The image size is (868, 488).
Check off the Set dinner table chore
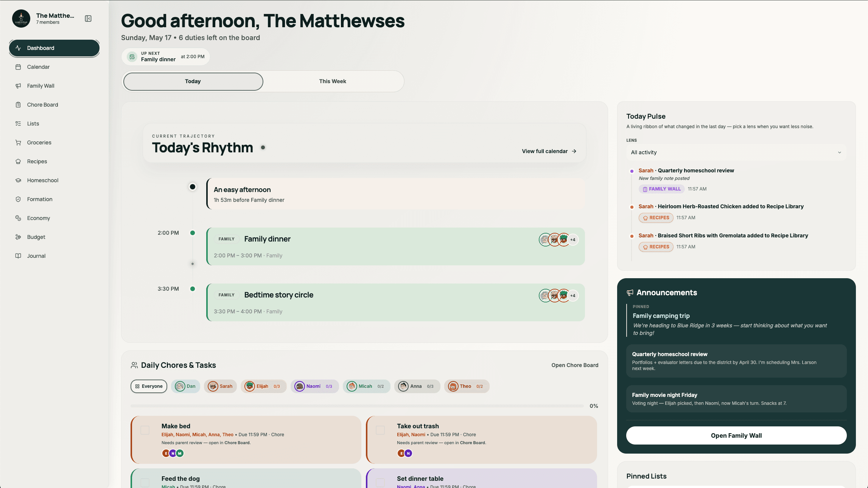380,483
